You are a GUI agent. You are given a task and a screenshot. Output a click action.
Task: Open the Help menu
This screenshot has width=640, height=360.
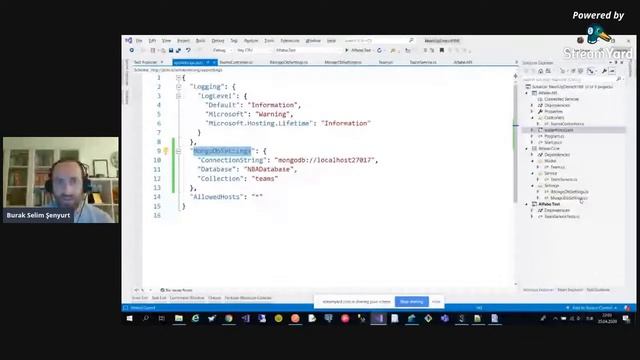point(331,41)
